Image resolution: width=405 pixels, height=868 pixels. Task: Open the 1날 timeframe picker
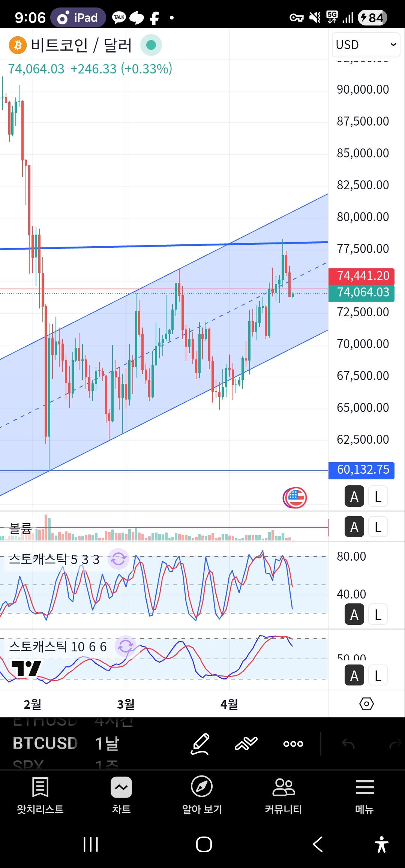coord(107,743)
